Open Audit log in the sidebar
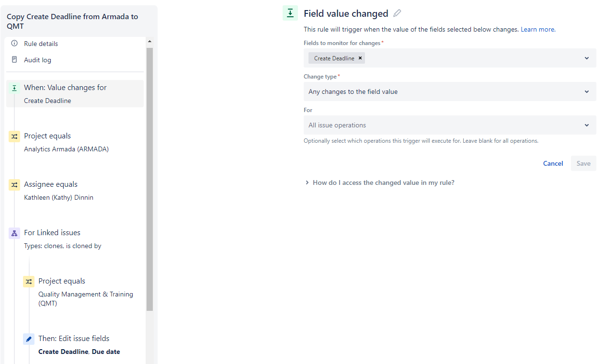 [37, 60]
